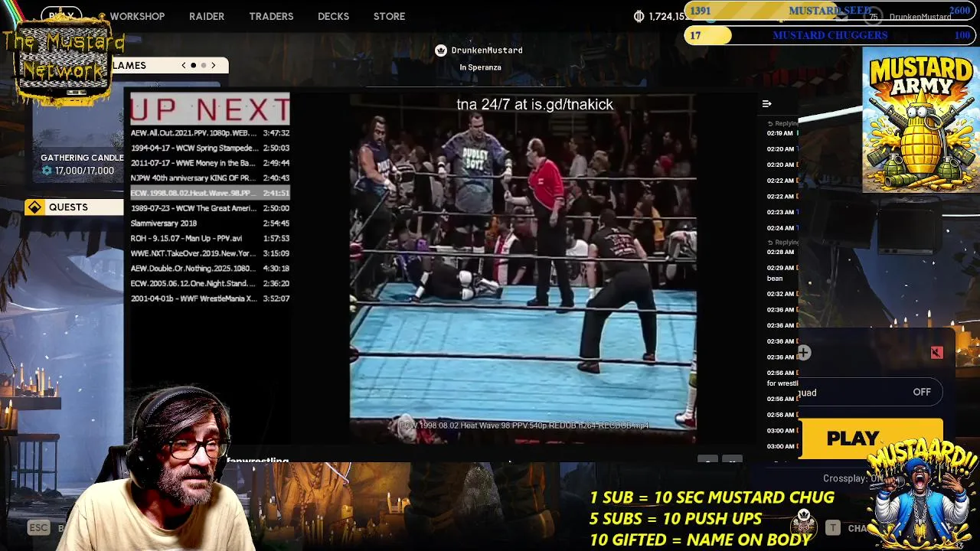
Task: Open the Raider tab
Action: click(207, 16)
